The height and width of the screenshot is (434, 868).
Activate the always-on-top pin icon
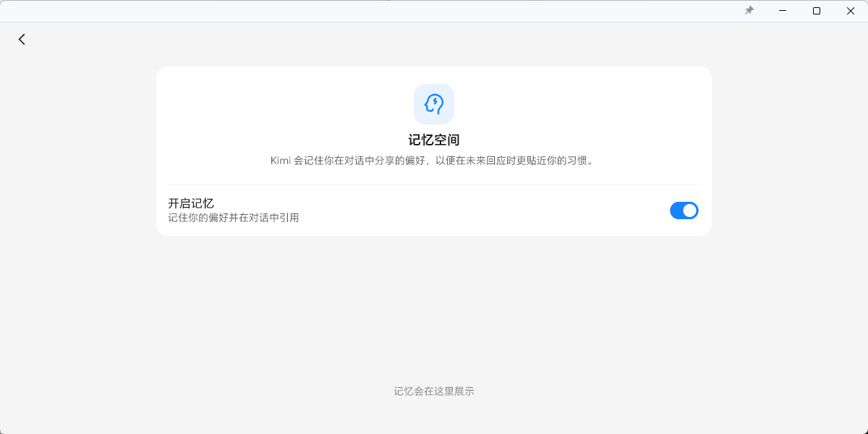coord(749,11)
